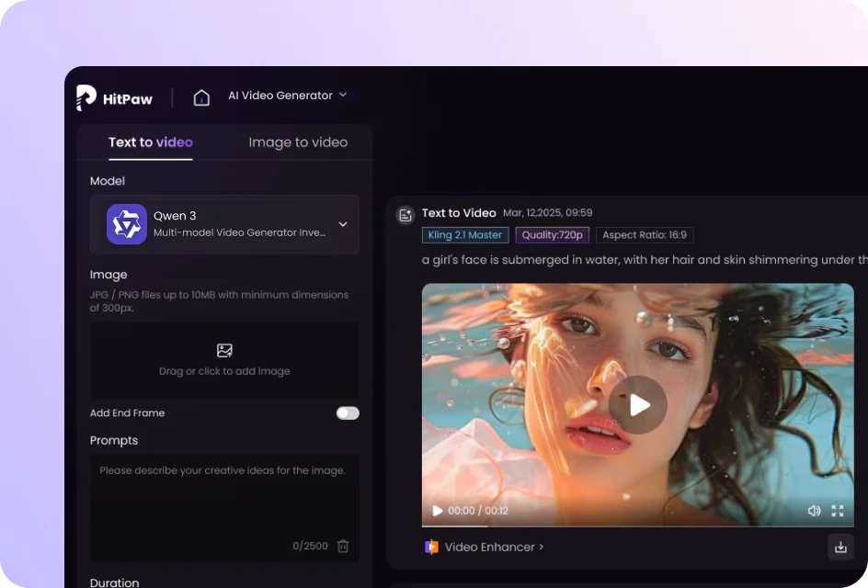Enter fullscreen on the video player
The image size is (868, 588).
point(838,511)
